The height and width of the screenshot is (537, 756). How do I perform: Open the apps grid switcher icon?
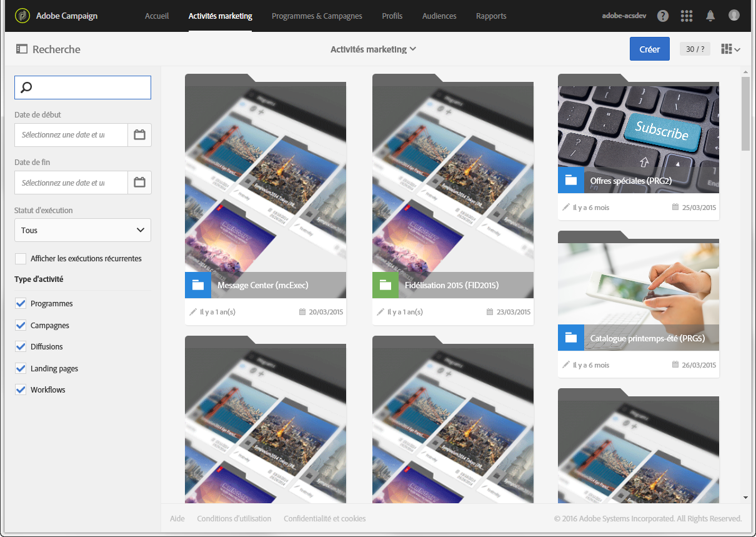pyautogui.click(x=687, y=16)
